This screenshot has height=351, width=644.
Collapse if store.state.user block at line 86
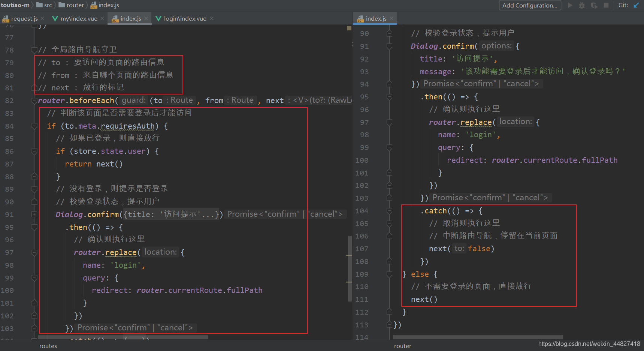tap(34, 151)
